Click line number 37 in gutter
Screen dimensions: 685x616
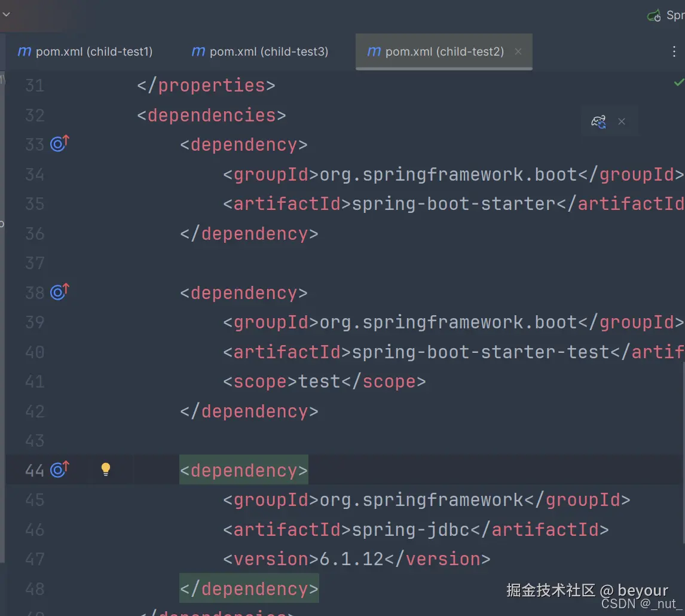tap(35, 263)
